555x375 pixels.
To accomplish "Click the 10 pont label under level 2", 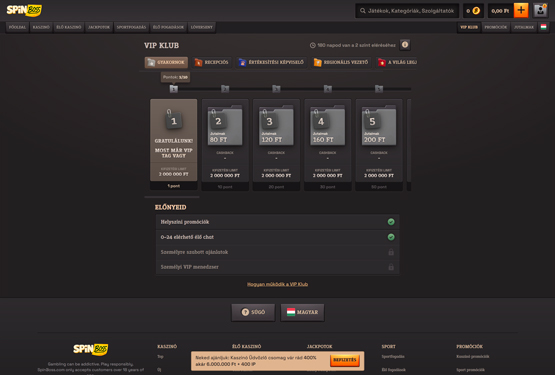I will (225, 187).
